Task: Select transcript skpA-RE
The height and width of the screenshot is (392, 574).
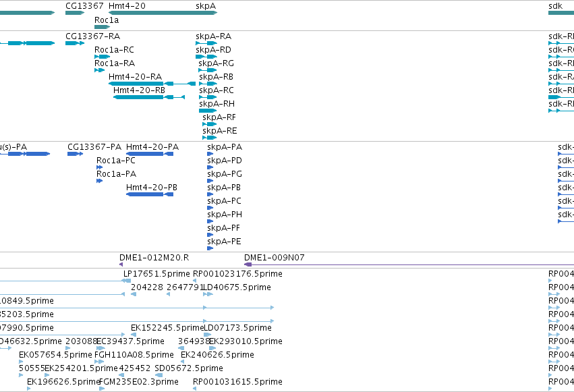Action: pyautogui.click(x=220, y=131)
